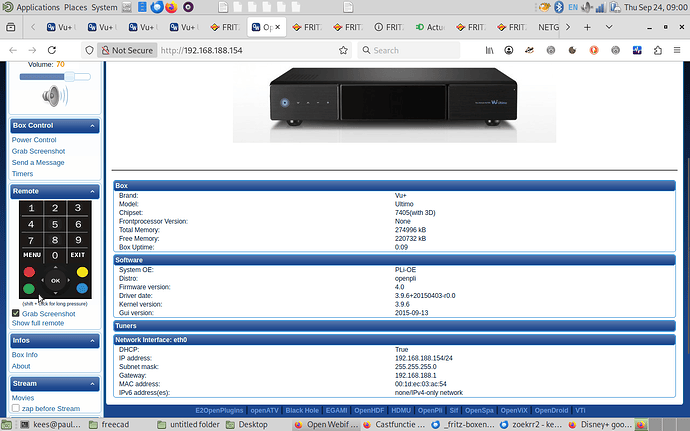Click the page vertical scrollbar

tap(687, 255)
